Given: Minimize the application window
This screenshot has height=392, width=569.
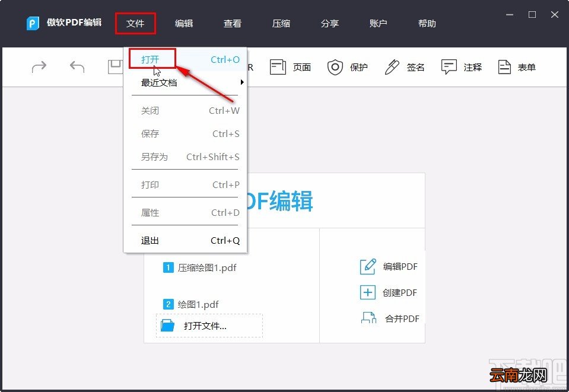Looking at the screenshot, I should pyautogui.click(x=510, y=14).
